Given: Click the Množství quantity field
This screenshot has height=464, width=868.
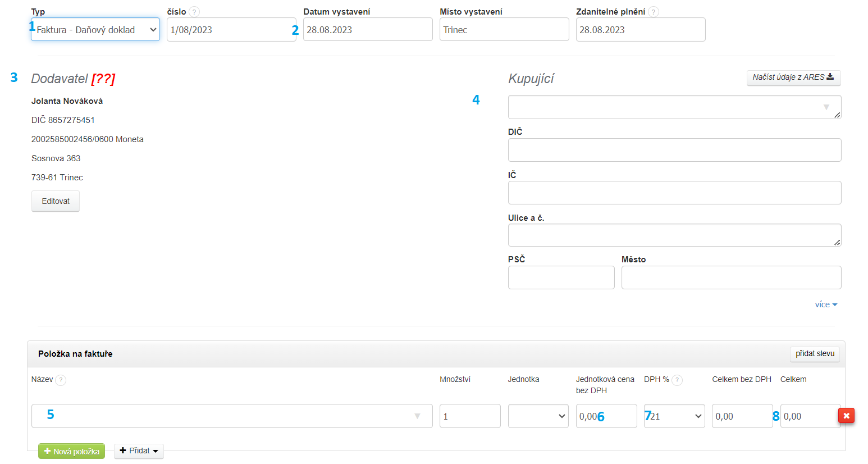Looking at the screenshot, I should (x=469, y=416).
